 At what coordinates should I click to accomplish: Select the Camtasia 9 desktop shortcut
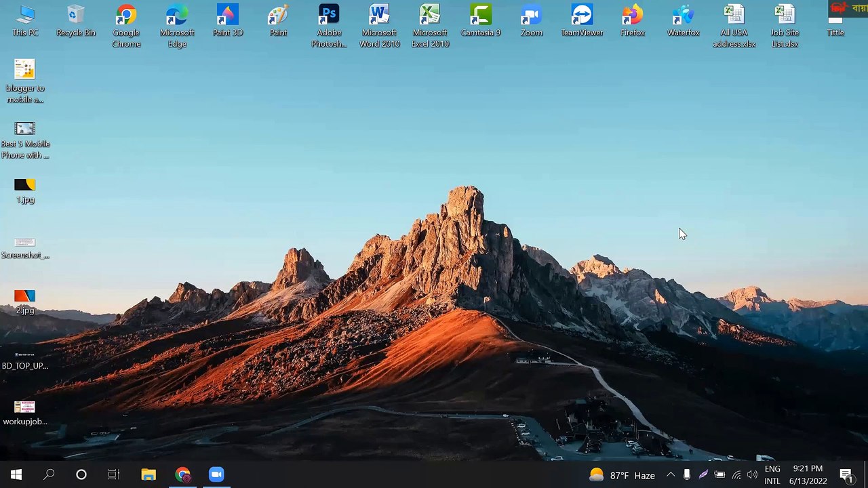(x=481, y=20)
